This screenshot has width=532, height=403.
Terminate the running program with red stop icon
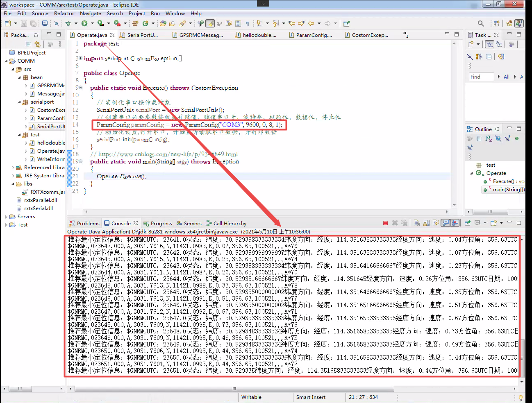click(385, 223)
